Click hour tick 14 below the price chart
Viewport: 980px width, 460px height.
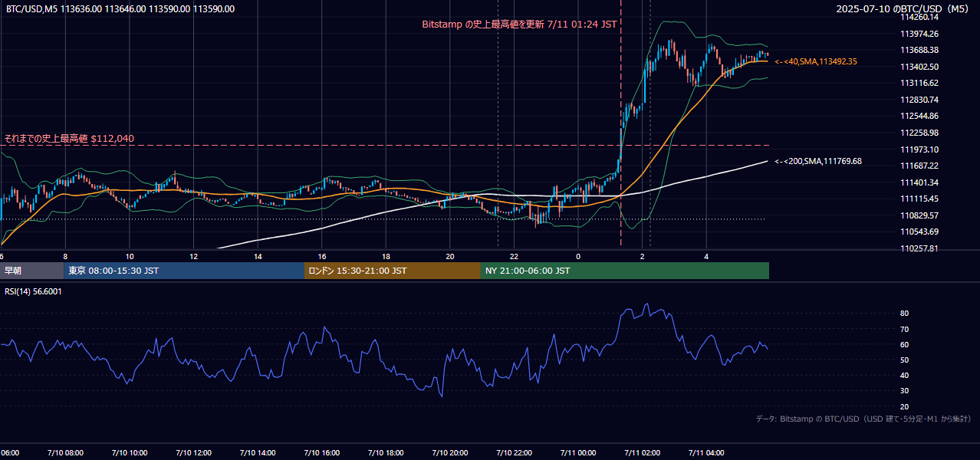(x=258, y=256)
